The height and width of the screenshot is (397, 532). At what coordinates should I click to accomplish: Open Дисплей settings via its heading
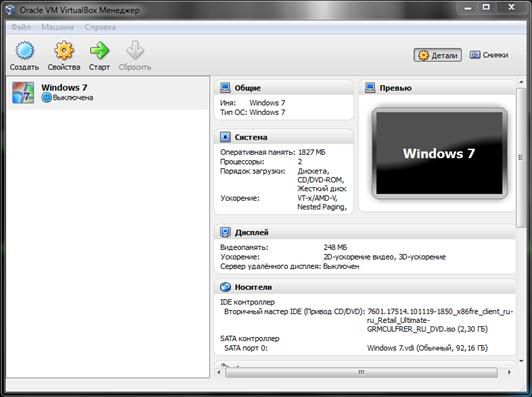(251, 232)
